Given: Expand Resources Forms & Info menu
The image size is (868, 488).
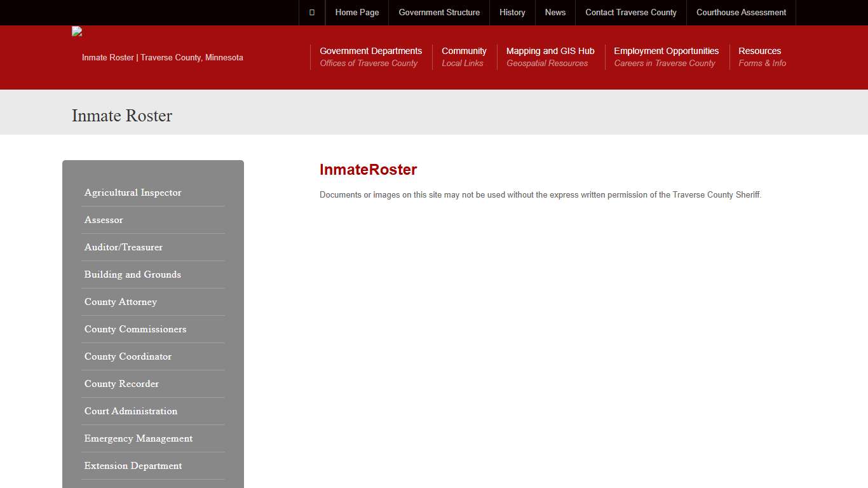Looking at the screenshot, I should 761,57.
